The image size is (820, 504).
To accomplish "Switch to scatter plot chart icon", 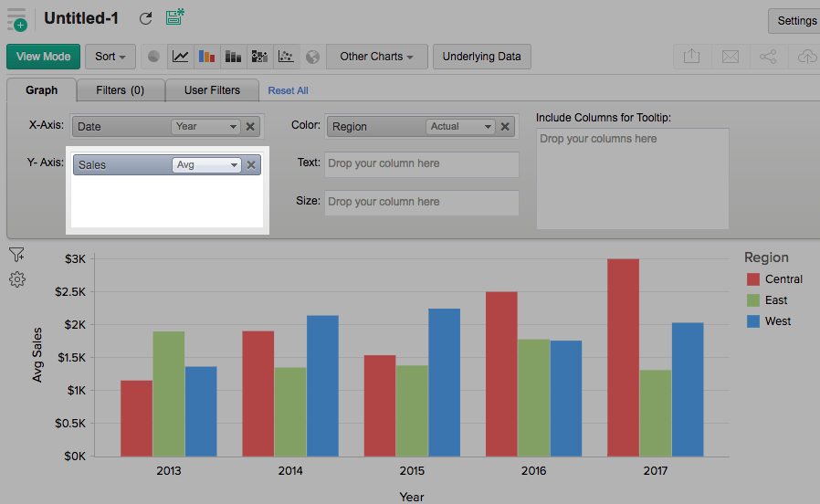I will tap(286, 57).
